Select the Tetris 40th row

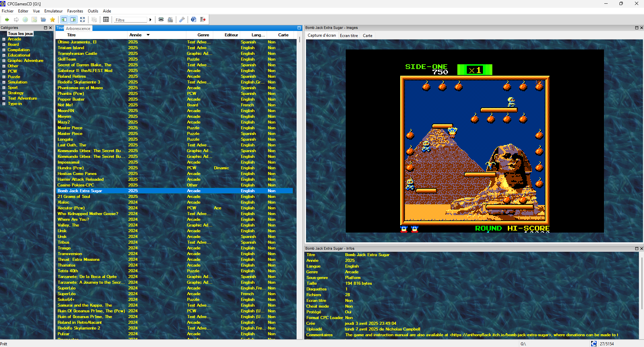click(x=174, y=271)
